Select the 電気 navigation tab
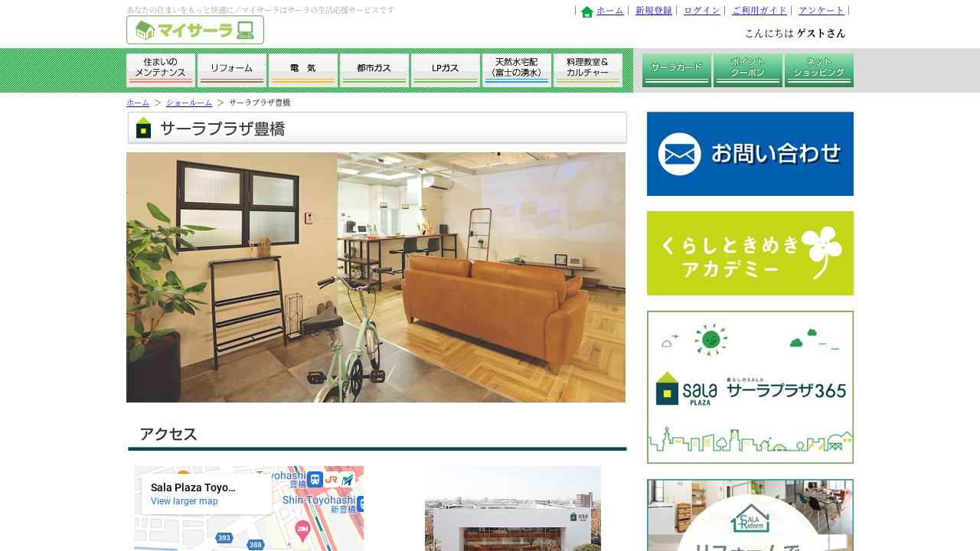This screenshot has height=551, width=980. pyautogui.click(x=303, y=70)
